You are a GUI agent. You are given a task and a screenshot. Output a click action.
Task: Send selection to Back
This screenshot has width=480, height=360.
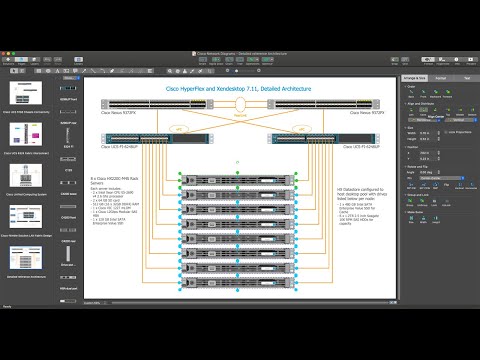tap(411, 93)
